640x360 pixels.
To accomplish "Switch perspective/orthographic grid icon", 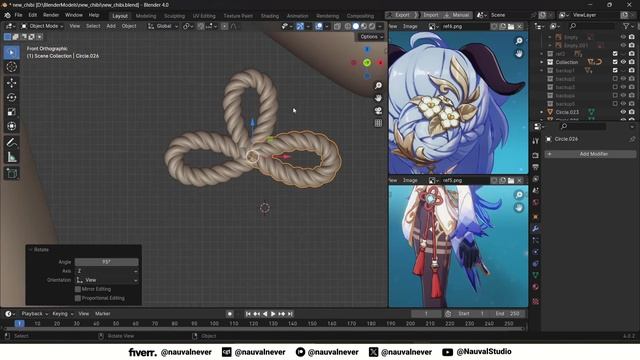I will point(378,123).
